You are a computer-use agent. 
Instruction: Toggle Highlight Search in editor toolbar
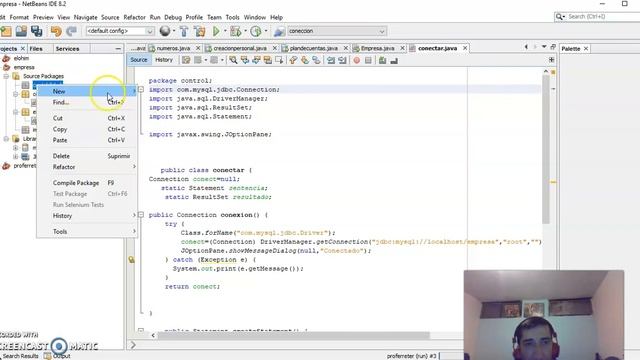point(268,60)
